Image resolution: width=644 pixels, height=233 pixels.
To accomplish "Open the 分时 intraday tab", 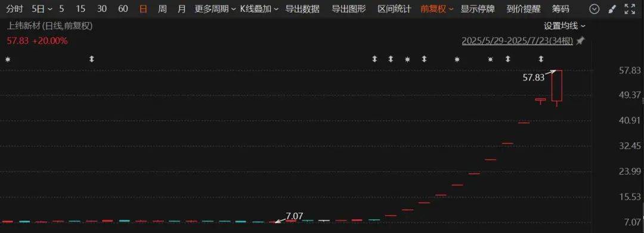I will coord(15,9).
